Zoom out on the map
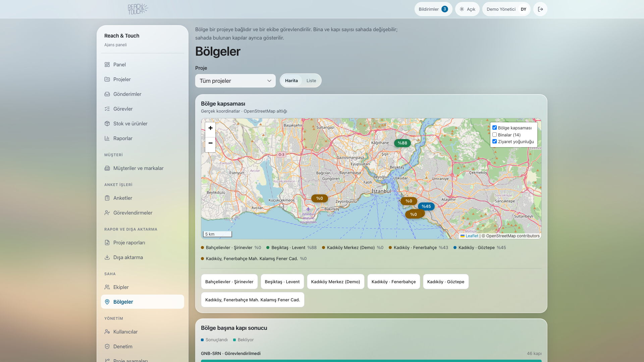644x362 pixels. (x=210, y=144)
